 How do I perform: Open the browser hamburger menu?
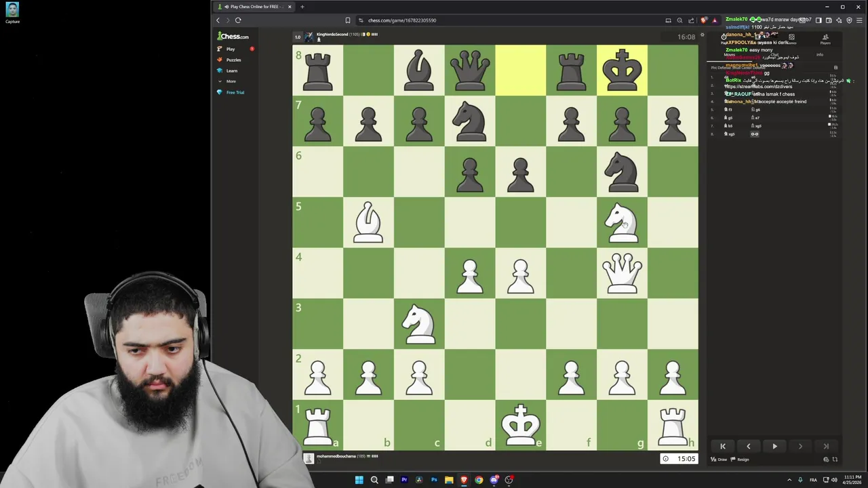click(x=859, y=20)
